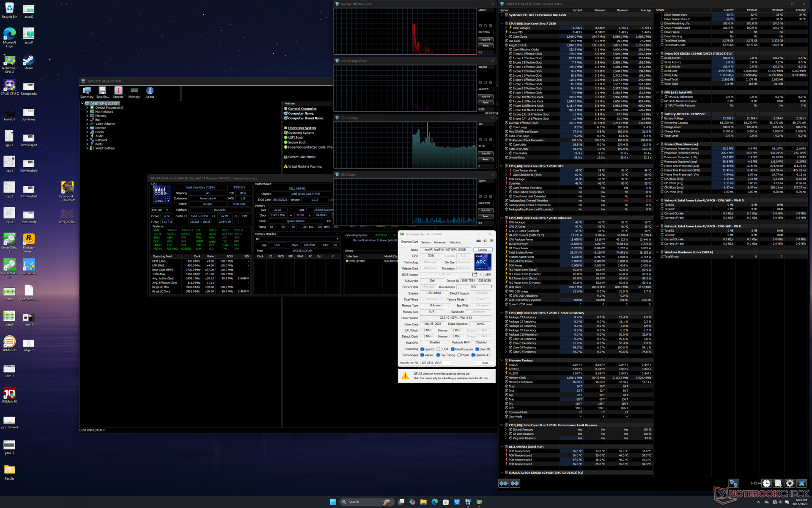Open Cyberpunk shortcut on desktop
The height and width of the screenshot is (508, 812).
[x=67, y=191]
